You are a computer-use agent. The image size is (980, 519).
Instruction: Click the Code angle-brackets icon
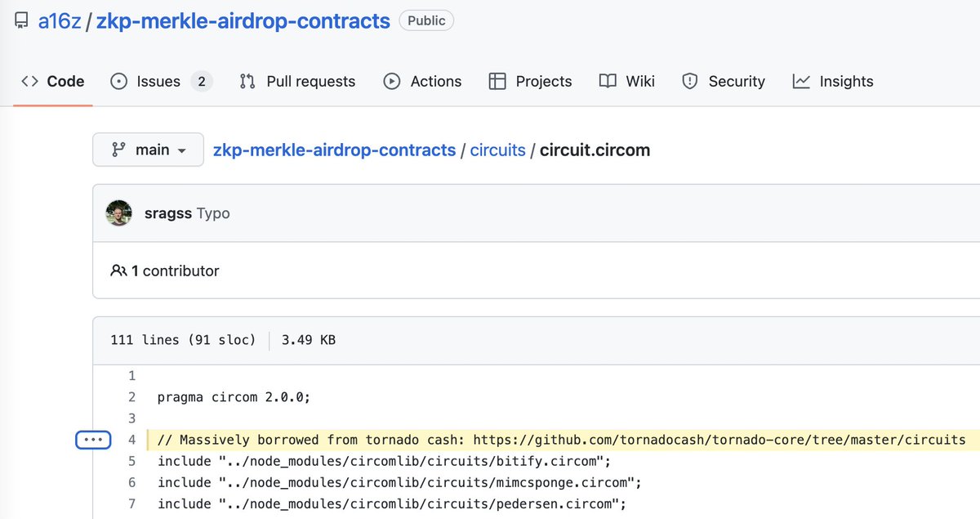tap(30, 81)
